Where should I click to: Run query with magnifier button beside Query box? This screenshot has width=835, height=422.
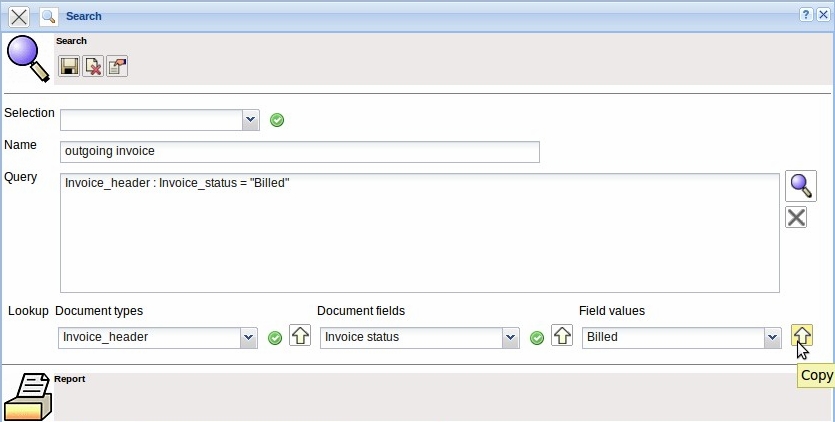point(800,186)
